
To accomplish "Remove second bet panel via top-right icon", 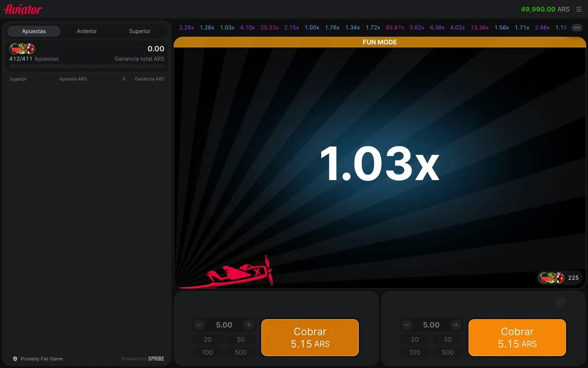I will tap(561, 302).
